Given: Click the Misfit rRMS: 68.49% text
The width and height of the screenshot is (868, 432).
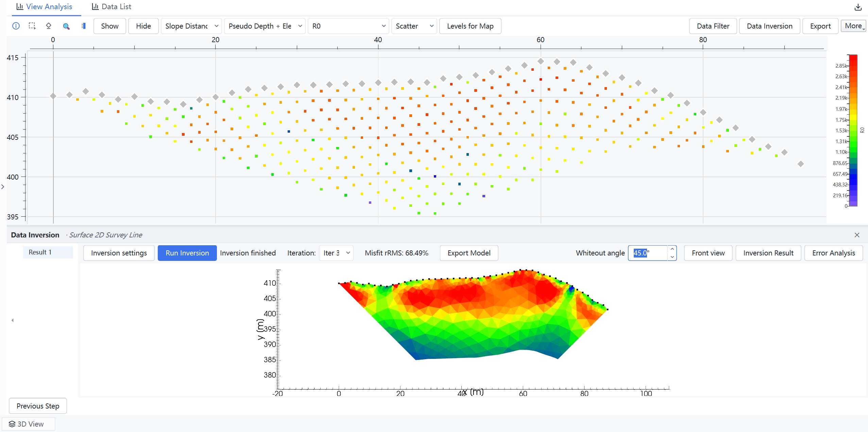Looking at the screenshot, I should click(396, 253).
